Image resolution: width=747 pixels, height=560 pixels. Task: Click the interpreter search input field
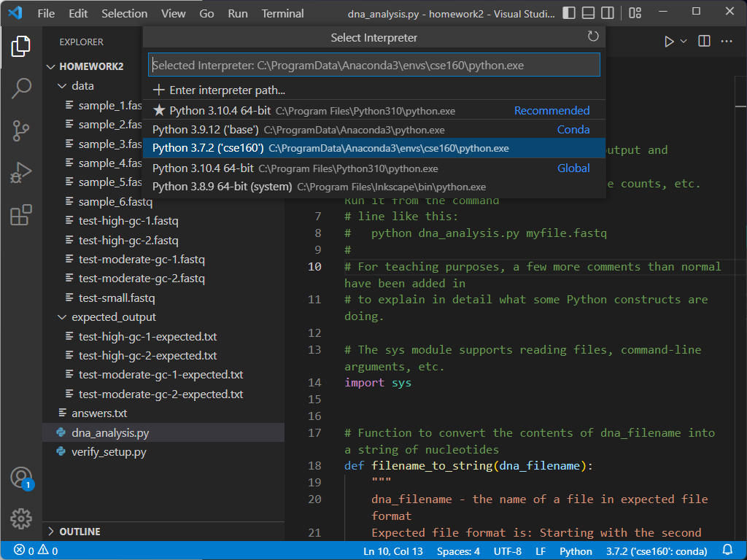click(x=373, y=65)
